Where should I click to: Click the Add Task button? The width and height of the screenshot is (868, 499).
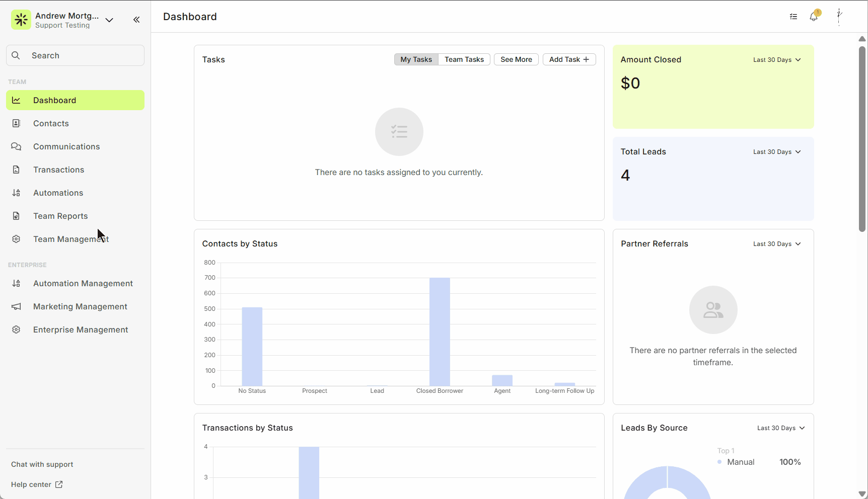(569, 59)
